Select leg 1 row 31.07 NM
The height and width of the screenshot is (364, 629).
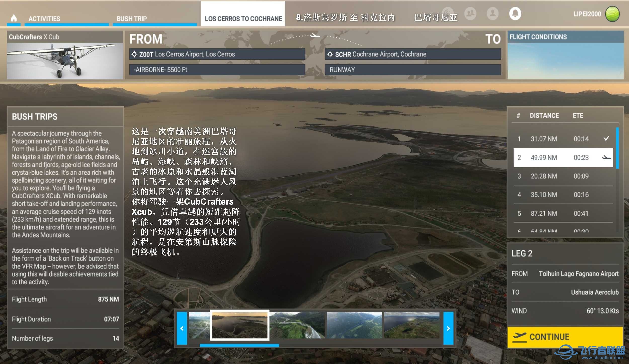[563, 139]
